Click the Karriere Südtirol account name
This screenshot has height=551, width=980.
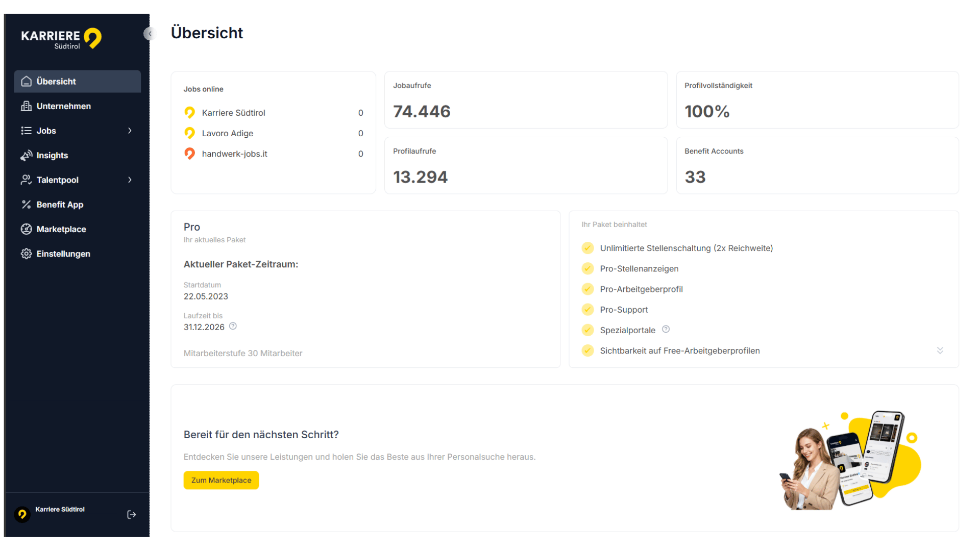pyautogui.click(x=60, y=509)
